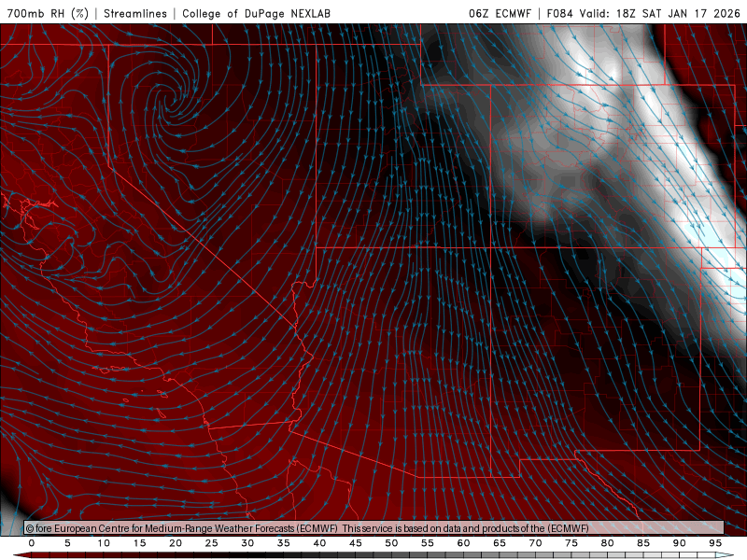747x560 pixels.
Task: Click the '15' value on the color scale
Action: 139,543
